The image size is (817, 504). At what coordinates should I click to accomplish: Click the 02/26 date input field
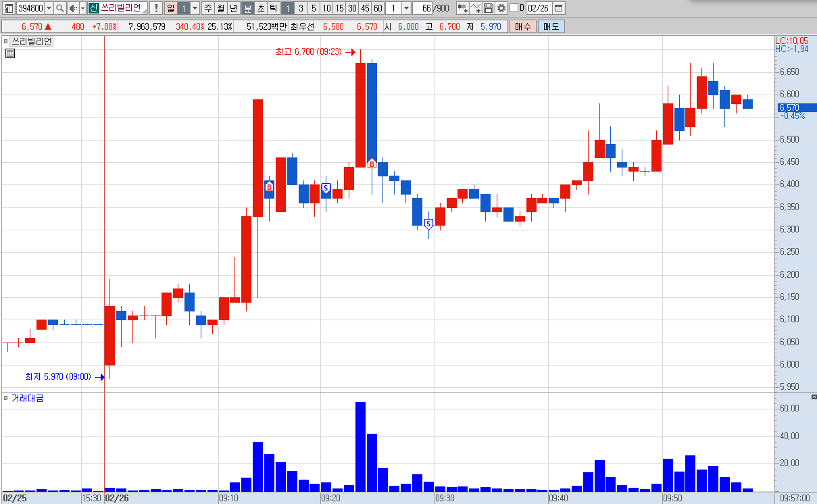pyautogui.click(x=539, y=8)
